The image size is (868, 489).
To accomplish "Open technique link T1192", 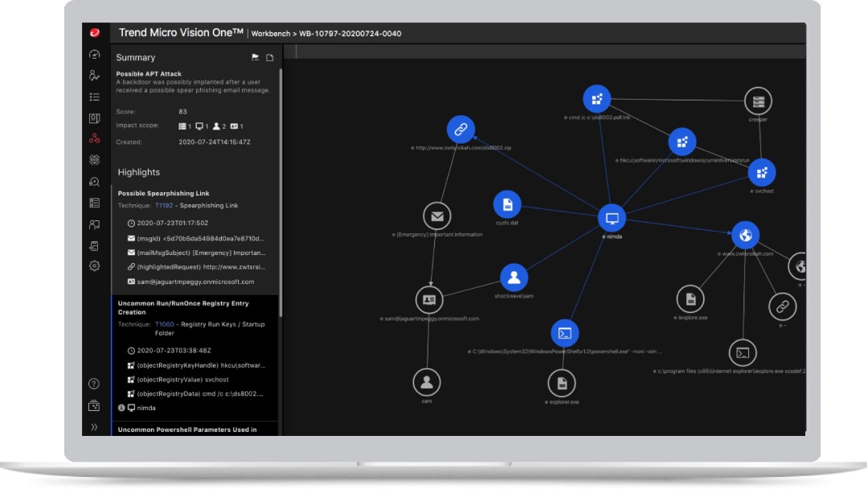I will click(164, 205).
